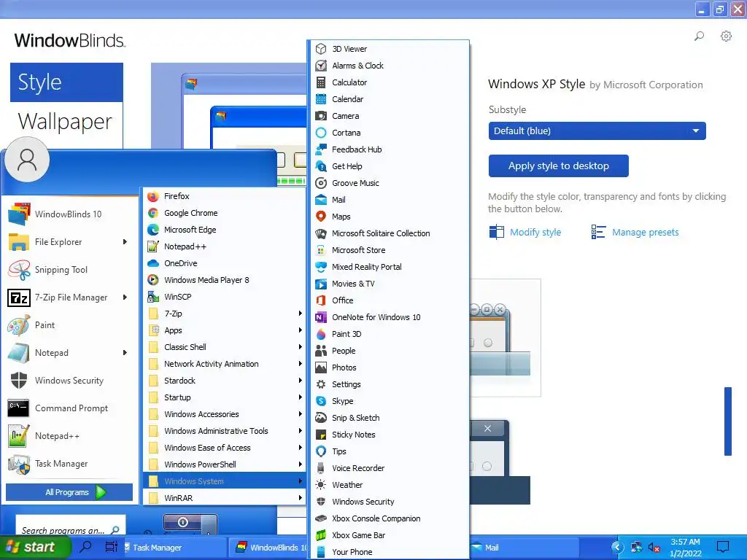
Task: Expand the Stardock folder
Action: pyautogui.click(x=225, y=381)
